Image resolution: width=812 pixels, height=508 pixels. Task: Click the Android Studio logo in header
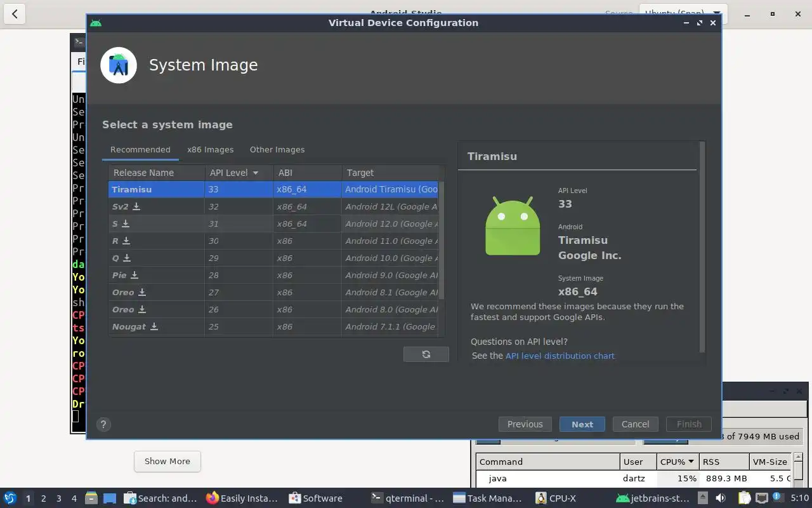pos(119,65)
